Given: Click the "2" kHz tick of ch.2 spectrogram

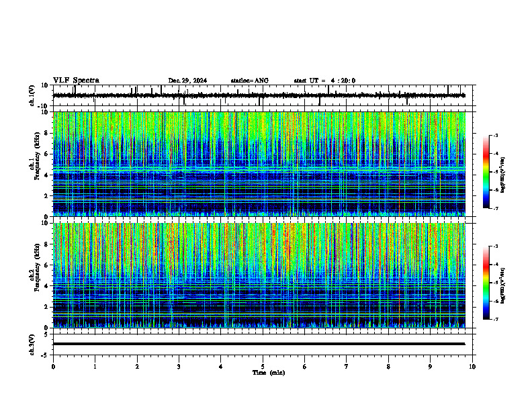Looking at the screenshot, I should pos(47,307).
